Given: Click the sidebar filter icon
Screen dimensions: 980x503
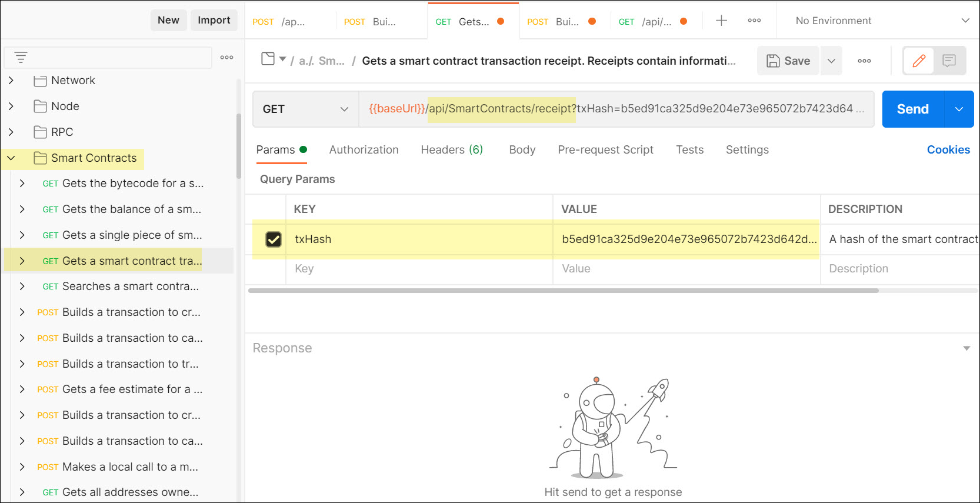Looking at the screenshot, I should click(x=21, y=57).
